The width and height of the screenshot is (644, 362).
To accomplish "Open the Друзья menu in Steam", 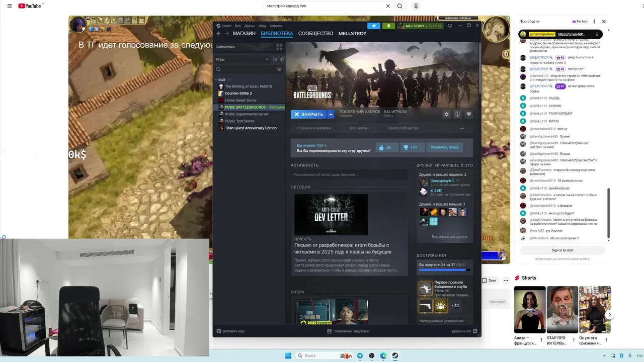I will click(250, 26).
